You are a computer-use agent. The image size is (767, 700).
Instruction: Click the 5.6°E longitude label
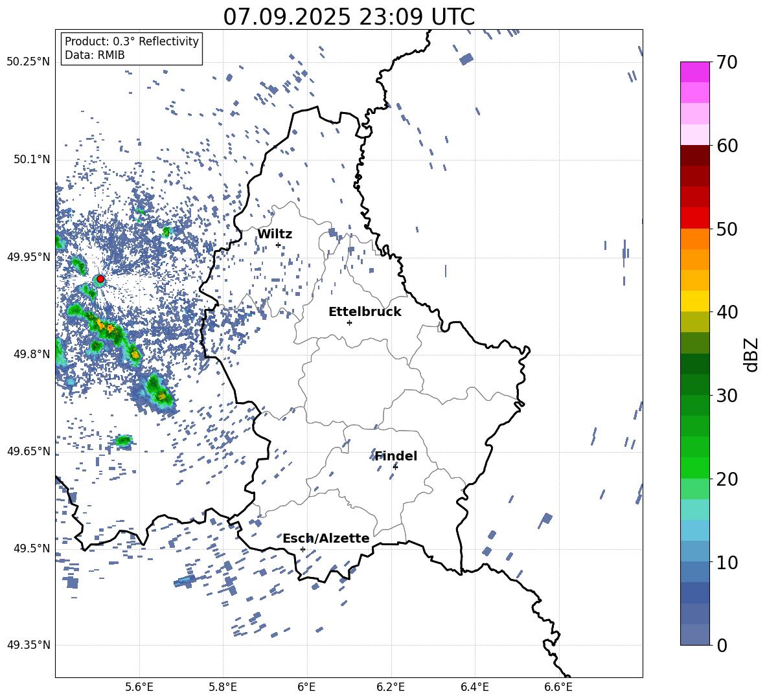click(139, 688)
